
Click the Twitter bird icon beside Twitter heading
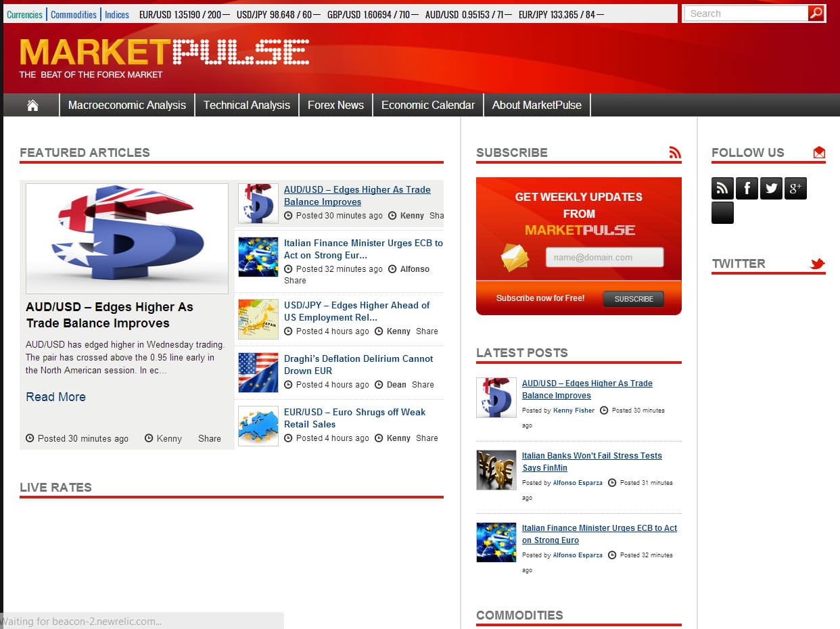(818, 263)
